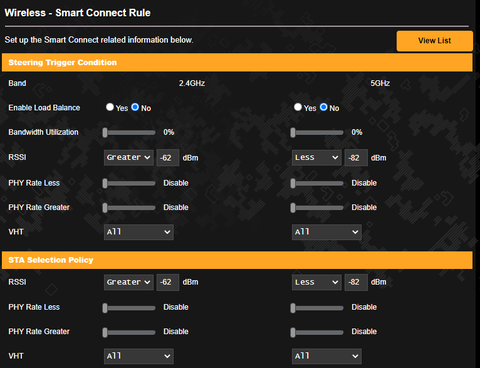This screenshot has width=480, height=368.
Task: Click 2.4GHz Steering Trigger RSSI -62 field
Action: point(168,157)
